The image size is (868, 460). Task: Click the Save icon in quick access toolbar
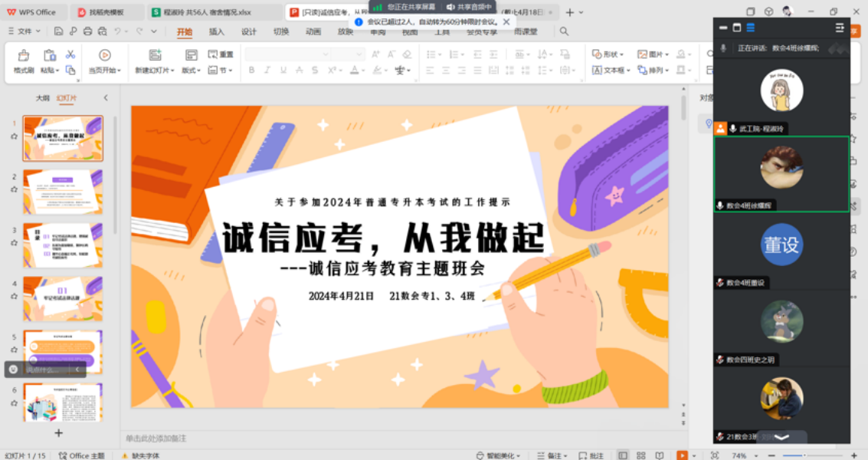pos(59,31)
